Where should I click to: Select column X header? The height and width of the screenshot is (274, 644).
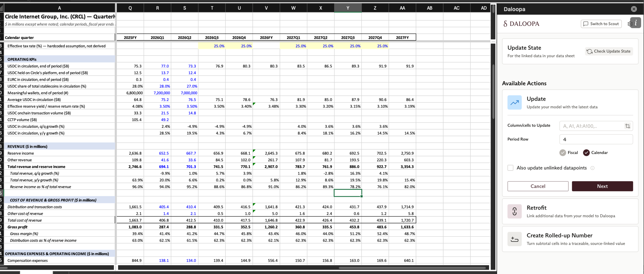320,8
